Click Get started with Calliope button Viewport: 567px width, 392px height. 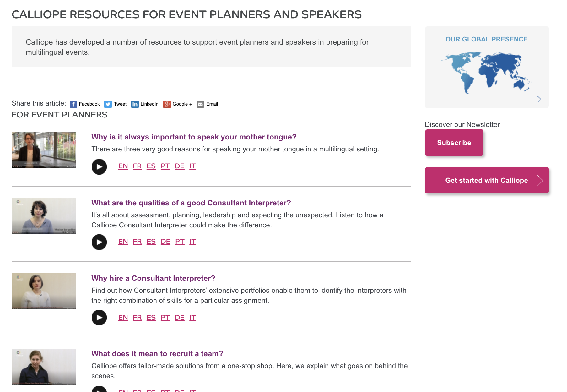tap(487, 180)
